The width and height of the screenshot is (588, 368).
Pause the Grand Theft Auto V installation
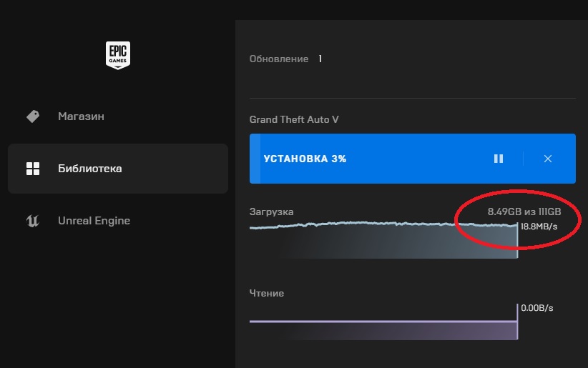[x=499, y=159]
